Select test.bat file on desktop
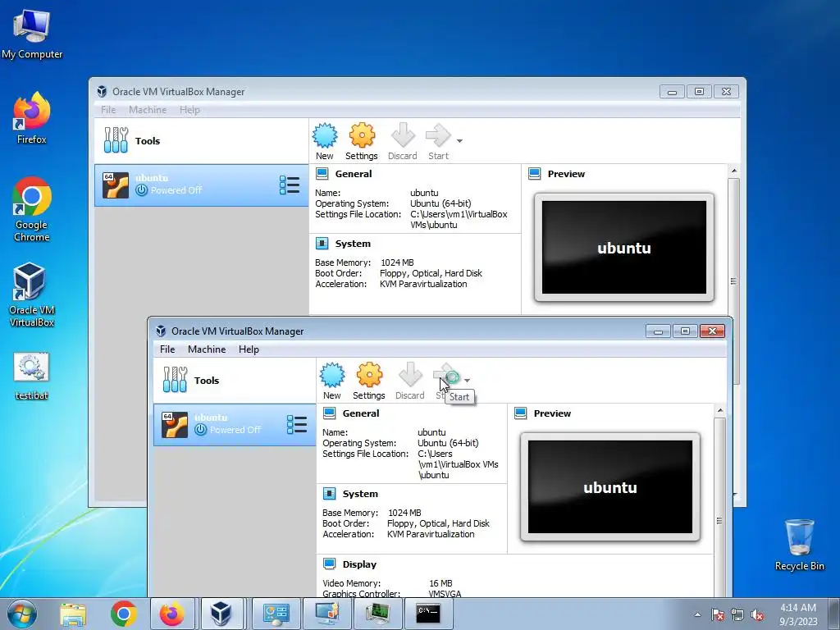The height and width of the screenshot is (630, 840). [x=32, y=376]
